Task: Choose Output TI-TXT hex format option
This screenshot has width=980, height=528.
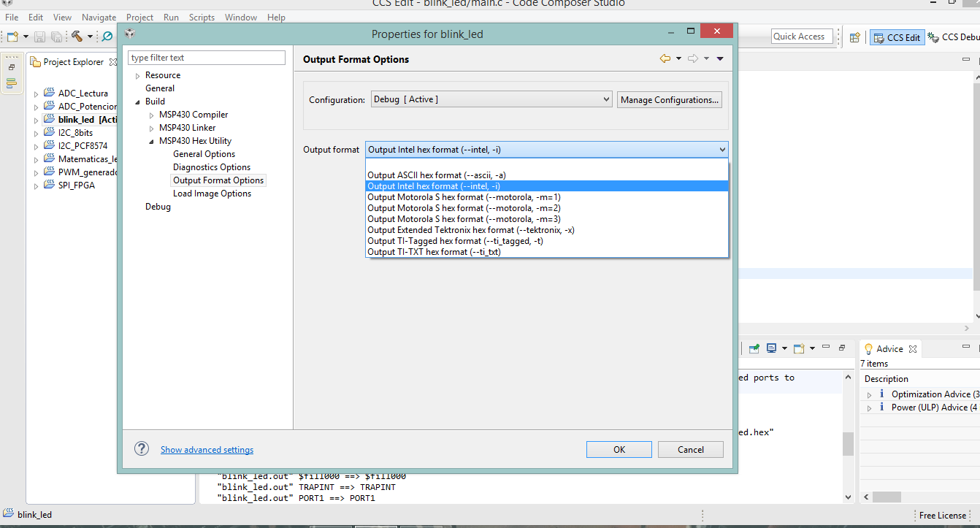Action: point(546,252)
